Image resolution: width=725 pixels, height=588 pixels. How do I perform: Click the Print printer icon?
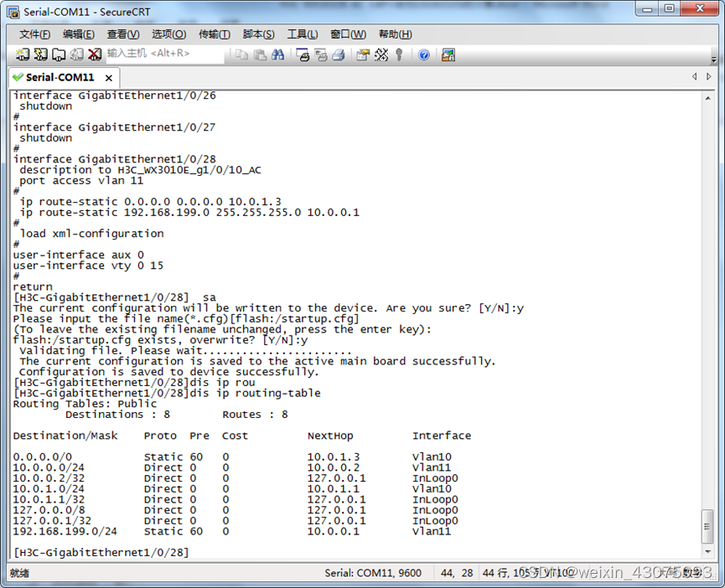coord(339,54)
